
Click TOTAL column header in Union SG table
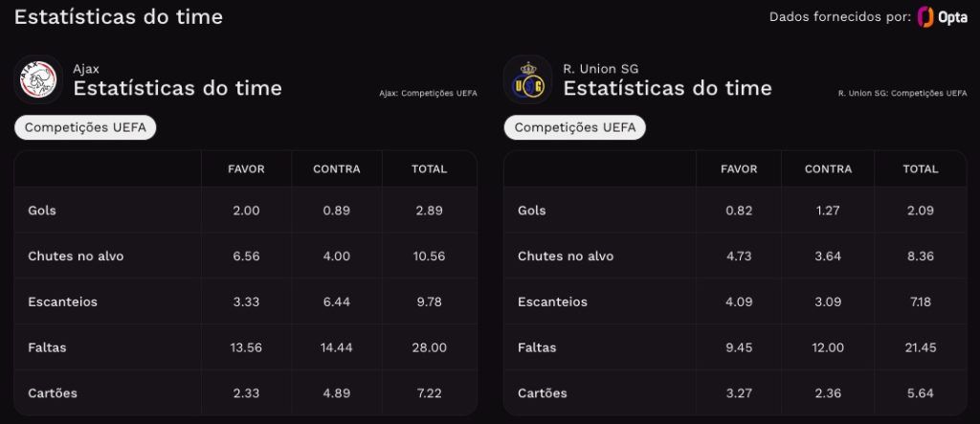(x=921, y=168)
